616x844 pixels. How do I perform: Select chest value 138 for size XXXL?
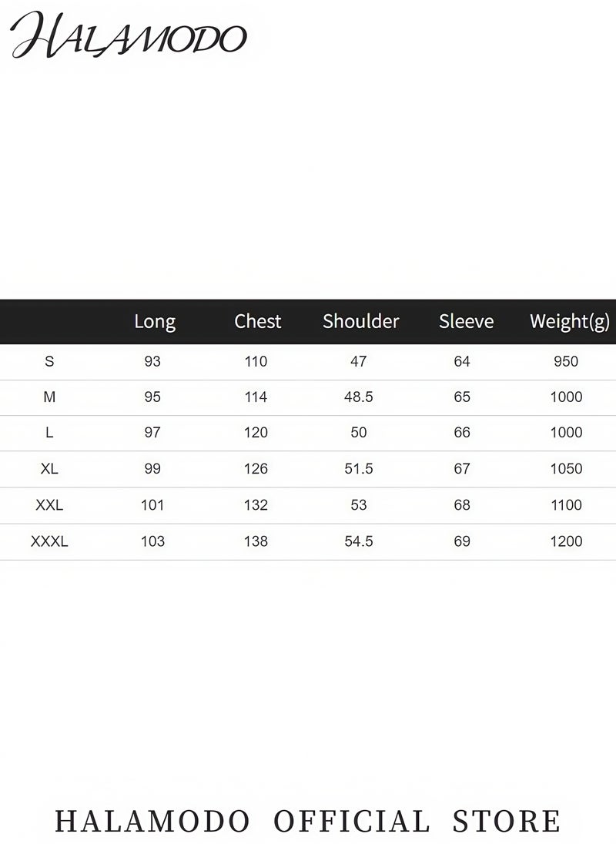click(256, 541)
